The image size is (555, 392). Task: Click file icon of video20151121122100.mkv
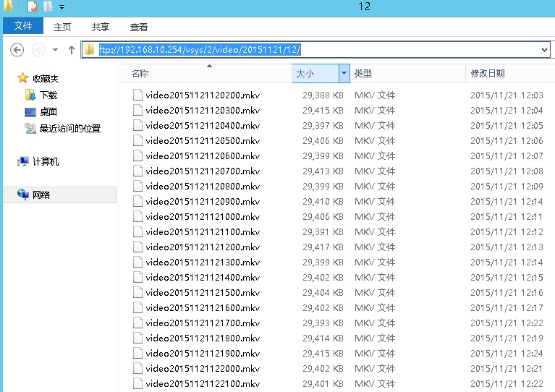(137, 383)
